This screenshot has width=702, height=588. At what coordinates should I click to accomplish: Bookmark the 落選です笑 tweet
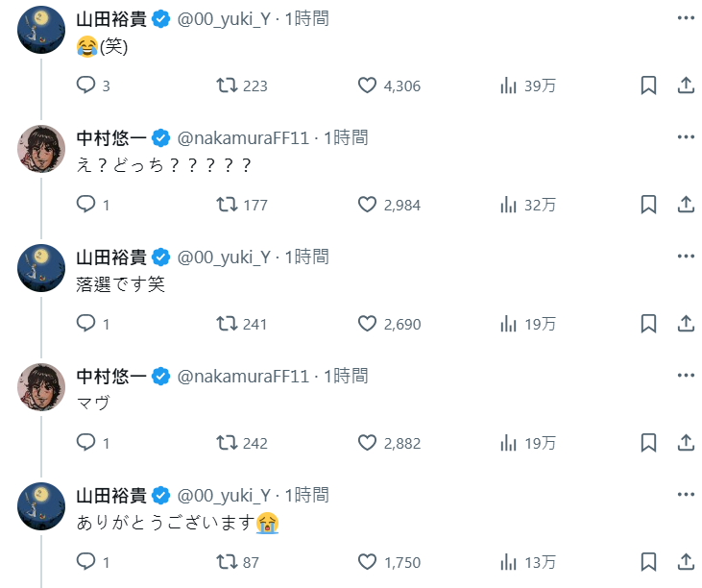648,324
